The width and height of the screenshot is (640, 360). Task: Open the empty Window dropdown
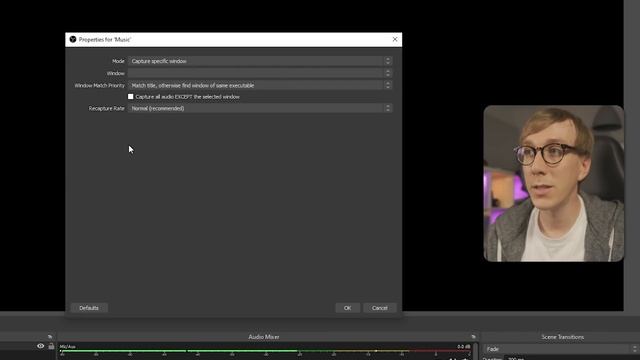tap(260, 73)
